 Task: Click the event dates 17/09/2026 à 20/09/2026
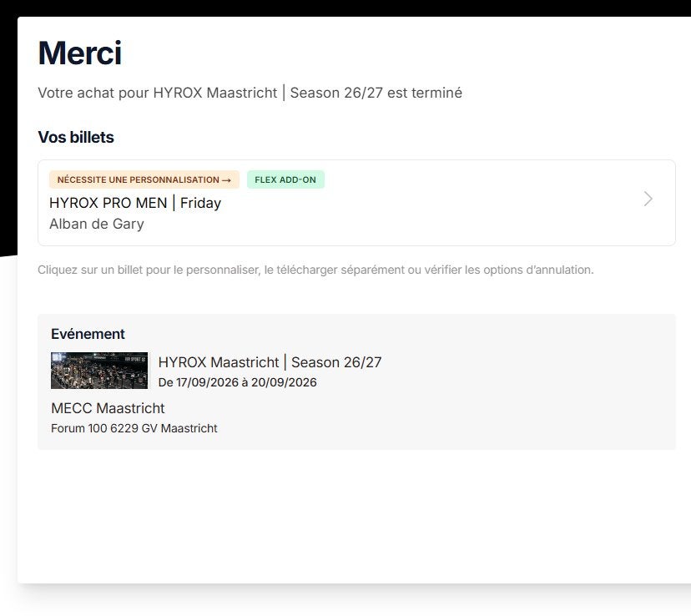pyautogui.click(x=238, y=382)
